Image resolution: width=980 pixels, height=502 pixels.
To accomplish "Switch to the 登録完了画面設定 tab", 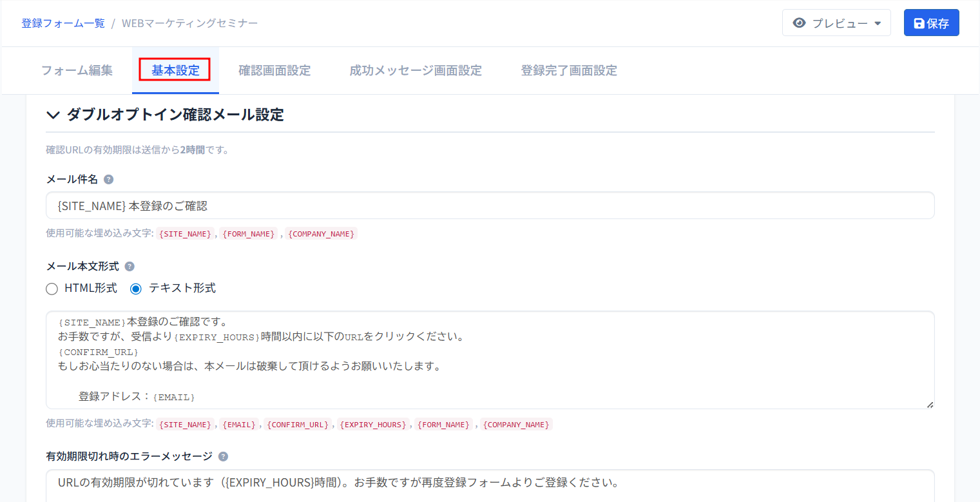I will (569, 70).
